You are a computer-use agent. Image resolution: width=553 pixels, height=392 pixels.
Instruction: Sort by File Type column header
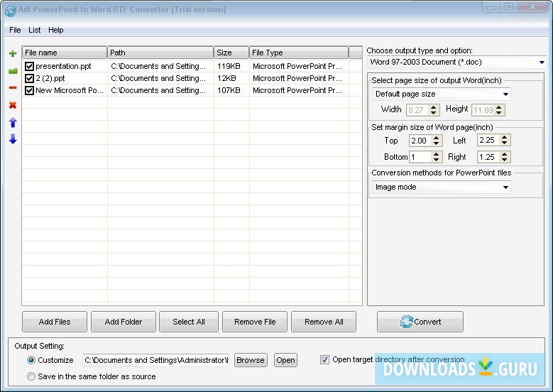pyautogui.click(x=299, y=53)
